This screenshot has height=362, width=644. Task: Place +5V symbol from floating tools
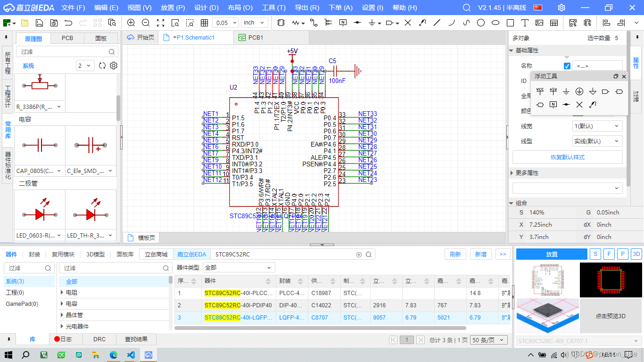click(x=553, y=91)
